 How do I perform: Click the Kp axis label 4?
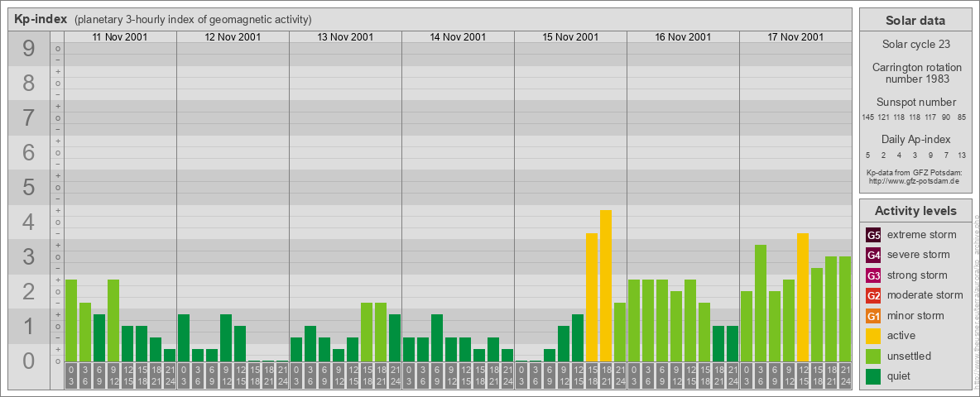pyautogui.click(x=29, y=222)
